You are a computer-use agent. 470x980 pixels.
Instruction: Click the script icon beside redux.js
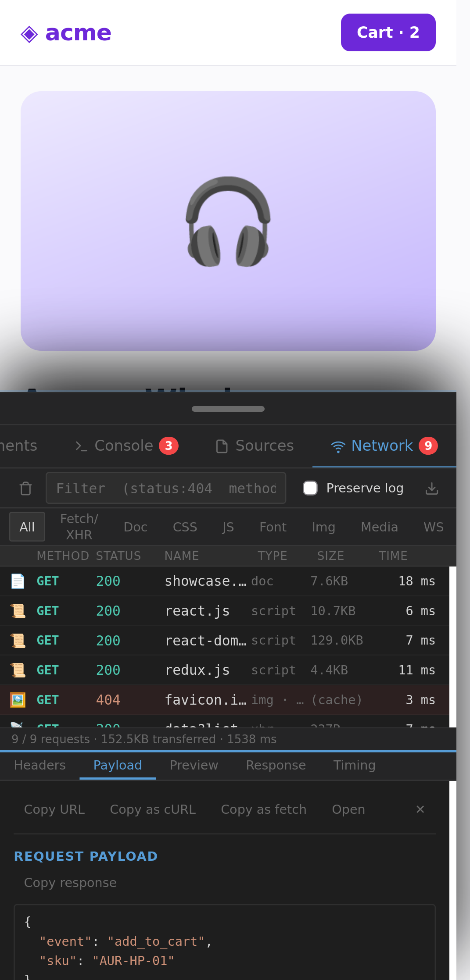[18, 670]
